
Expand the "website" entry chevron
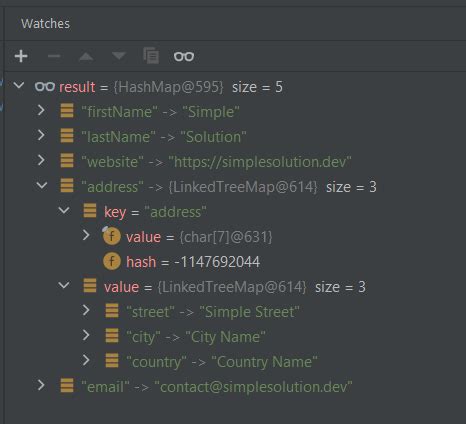(41, 160)
